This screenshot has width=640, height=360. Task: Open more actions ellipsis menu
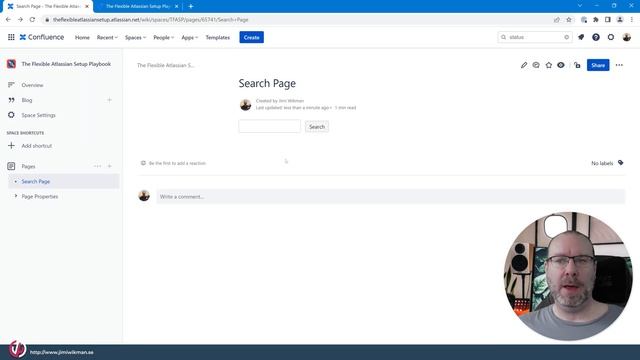point(619,65)
